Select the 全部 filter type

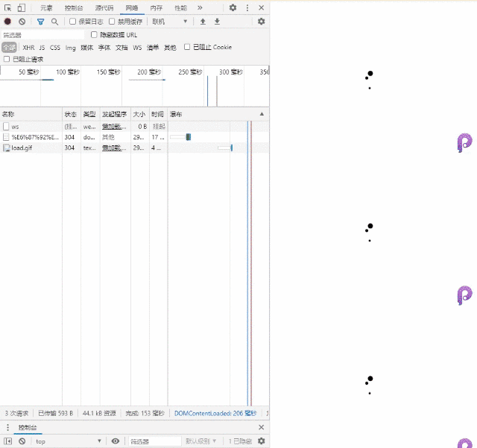[9, 48]
